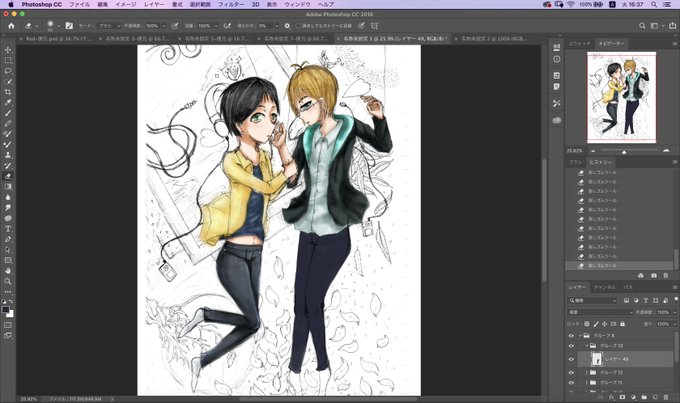The width and height of the screenshot is (680, 403).
Task: Click the foreground color swatch
Action: click(x=6, y=310)
